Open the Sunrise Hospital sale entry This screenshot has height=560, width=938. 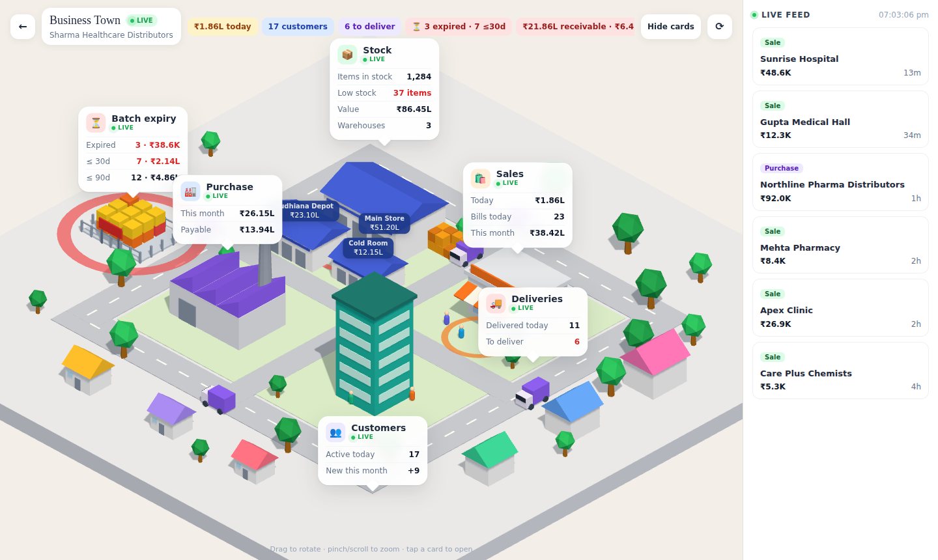(840, 57)
